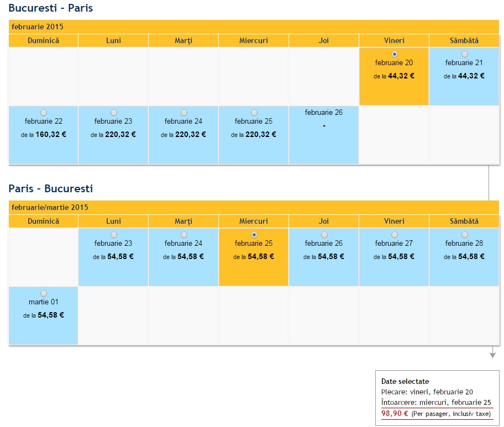Viewport: 504px width, 427px height.
Task: Pick return flight on februarie 26
Action: pyautogui.click(x=324, y=235)
